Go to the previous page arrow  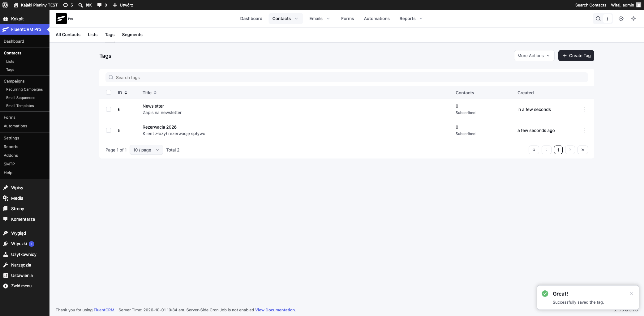[x=546, y=150]
